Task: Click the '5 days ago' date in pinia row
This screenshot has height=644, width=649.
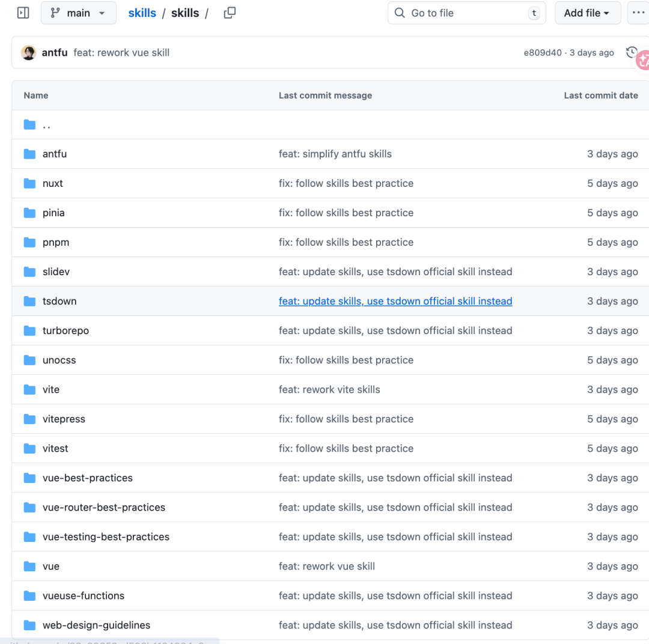Action: click(x=612, y=213)
